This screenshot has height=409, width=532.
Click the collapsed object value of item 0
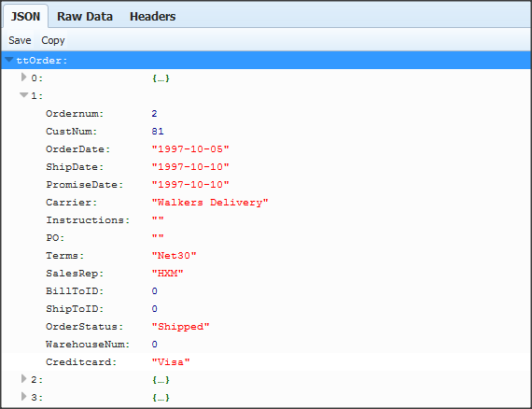click(161, 78)
